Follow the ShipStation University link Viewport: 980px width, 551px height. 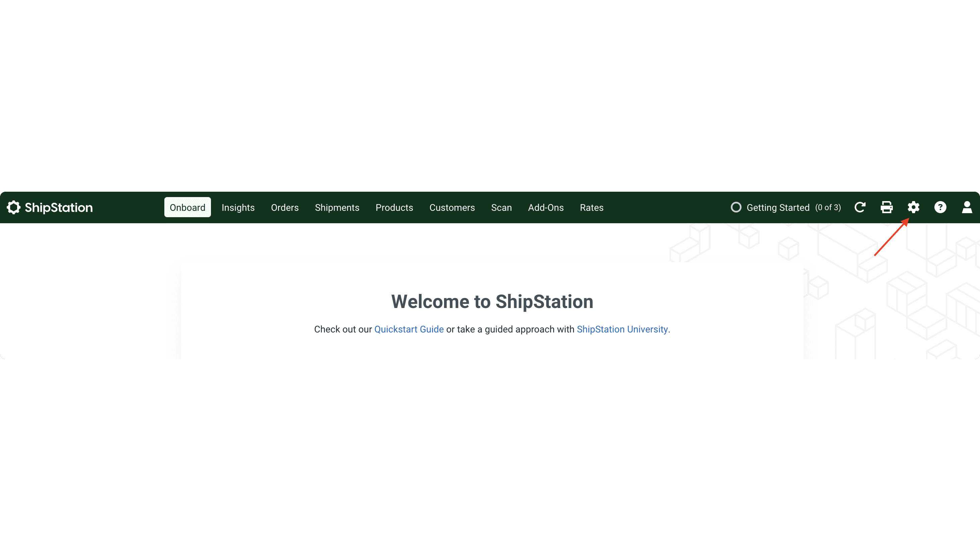click(622, 329)
